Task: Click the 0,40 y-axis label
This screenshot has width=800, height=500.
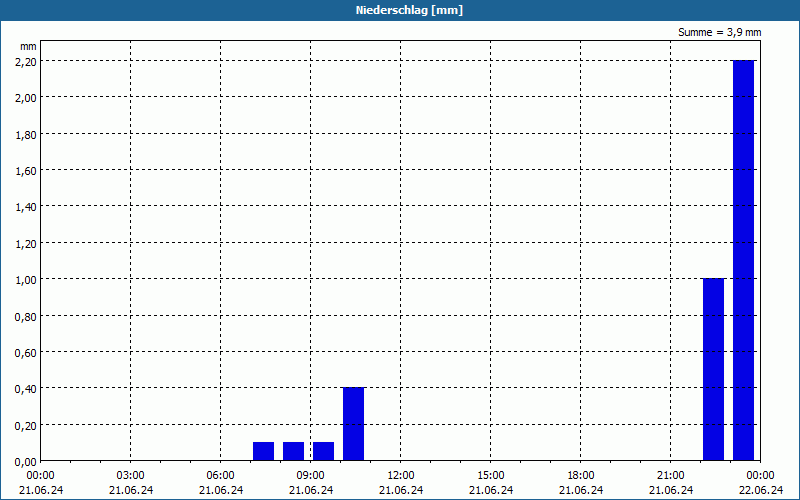Action: click(x=26, y=389)
